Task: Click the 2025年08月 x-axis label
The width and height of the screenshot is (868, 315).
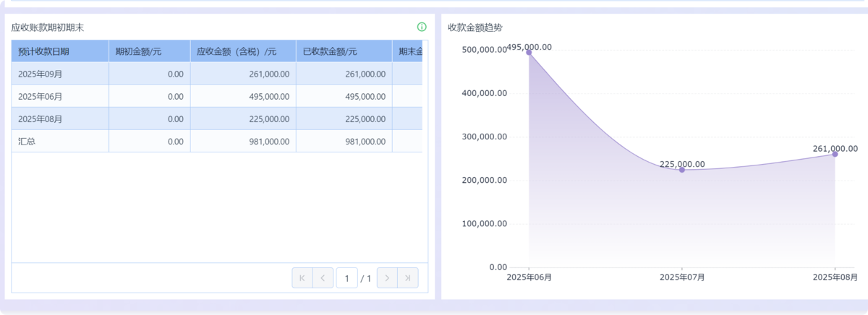Action: point(835,277)
